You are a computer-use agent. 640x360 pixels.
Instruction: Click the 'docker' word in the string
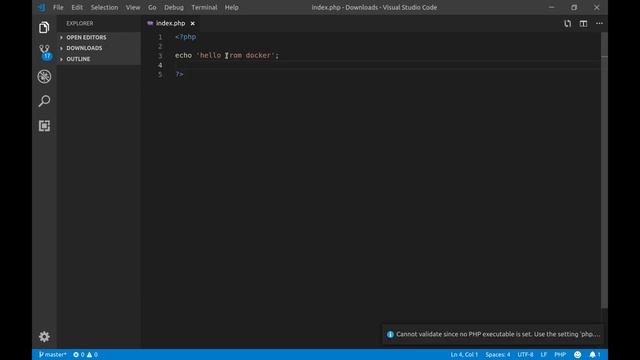[x=258, y=55]
